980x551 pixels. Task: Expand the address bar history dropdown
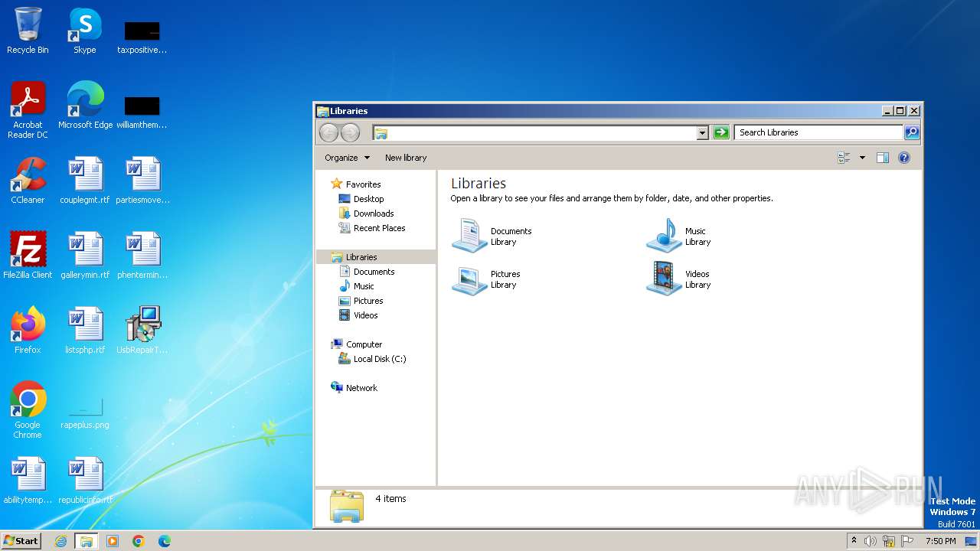coord(702,133)
